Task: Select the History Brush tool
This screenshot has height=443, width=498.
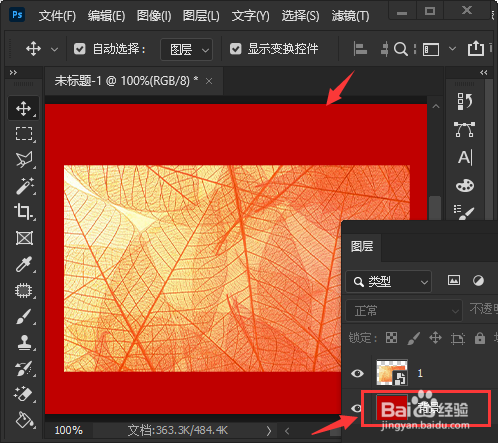Action: click(24, 369)
